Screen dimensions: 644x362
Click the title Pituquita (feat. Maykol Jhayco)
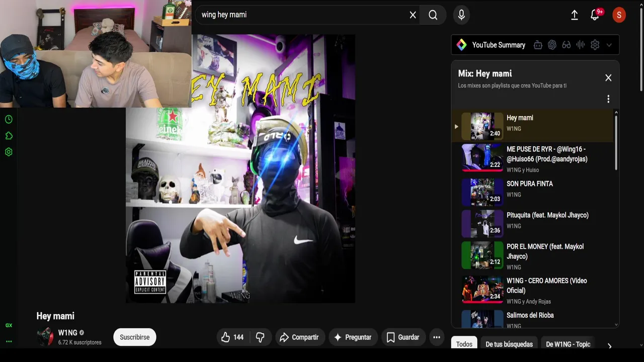point(547,215)
